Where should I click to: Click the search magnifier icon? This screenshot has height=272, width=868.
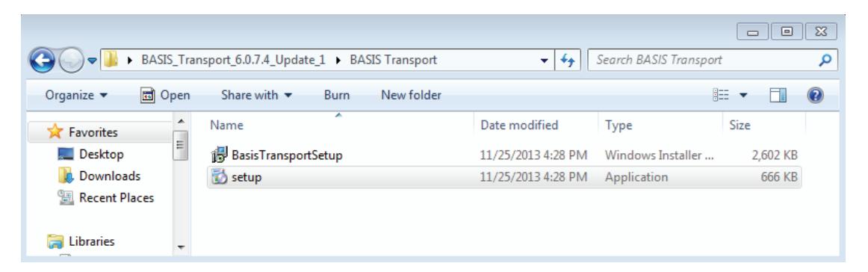(824, 60)
